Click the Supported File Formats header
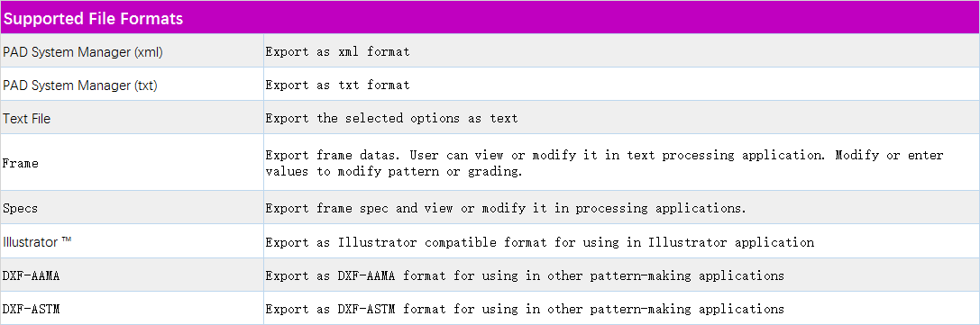The image size is (980, 325). tap(93, 19)
